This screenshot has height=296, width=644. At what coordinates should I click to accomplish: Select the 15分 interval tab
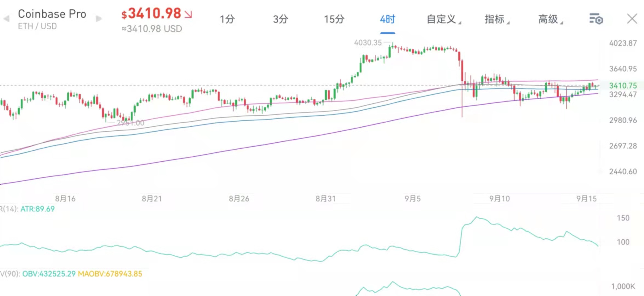tap(334, 19)
